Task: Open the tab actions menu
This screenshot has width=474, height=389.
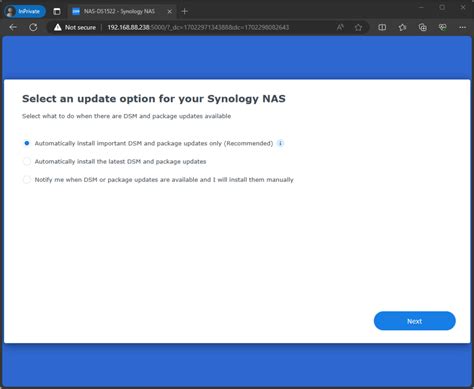Action: click(57, 11)
